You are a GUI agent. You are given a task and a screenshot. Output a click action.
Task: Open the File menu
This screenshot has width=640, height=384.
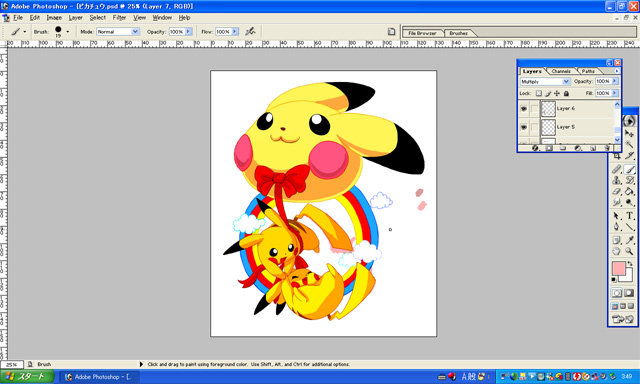pos(18,18)
